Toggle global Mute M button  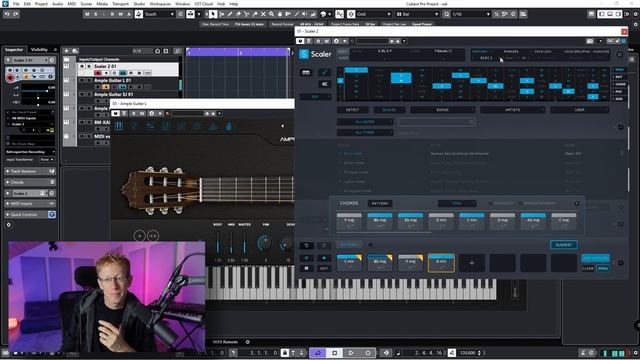click(x=87, y=14)
